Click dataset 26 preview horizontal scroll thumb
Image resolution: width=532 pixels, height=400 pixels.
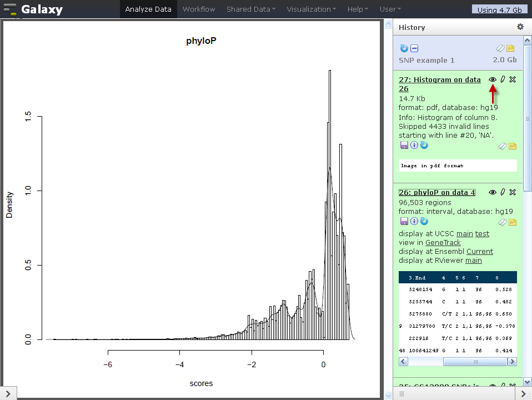tap(475, 362)
